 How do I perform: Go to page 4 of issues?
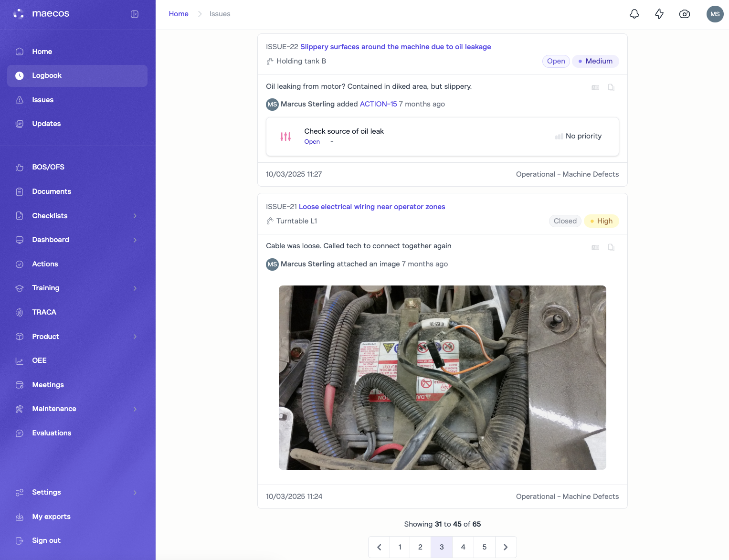(x=463, y=547)
